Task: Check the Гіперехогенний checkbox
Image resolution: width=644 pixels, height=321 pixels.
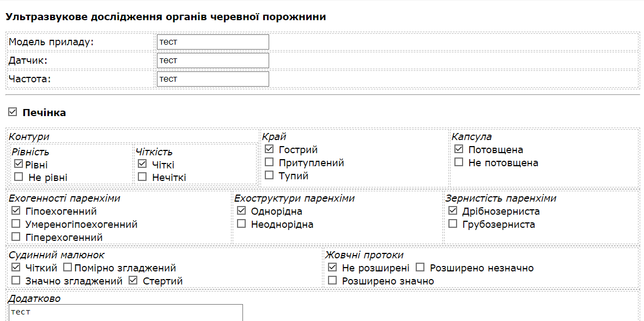Action: (16, 237)
